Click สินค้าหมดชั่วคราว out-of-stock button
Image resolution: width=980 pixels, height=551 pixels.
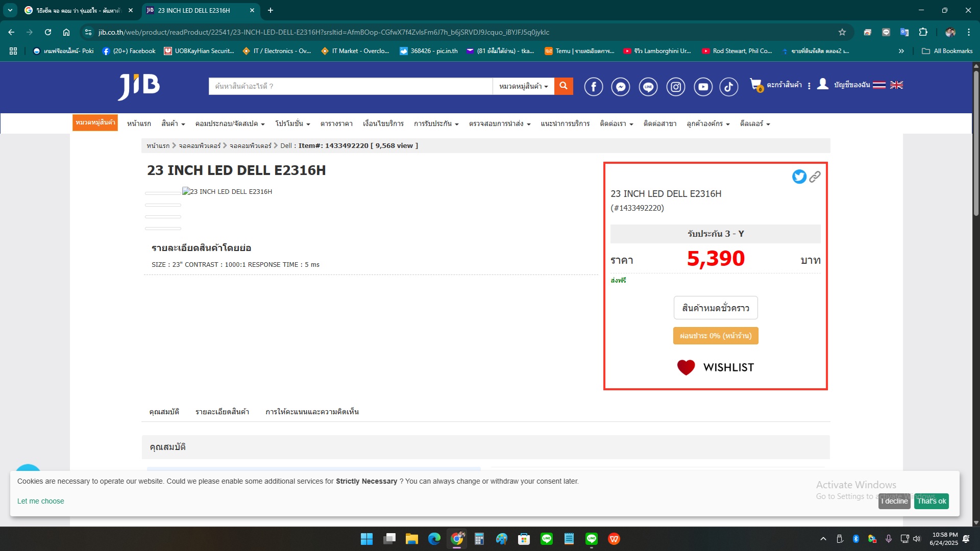pos(716,308)
